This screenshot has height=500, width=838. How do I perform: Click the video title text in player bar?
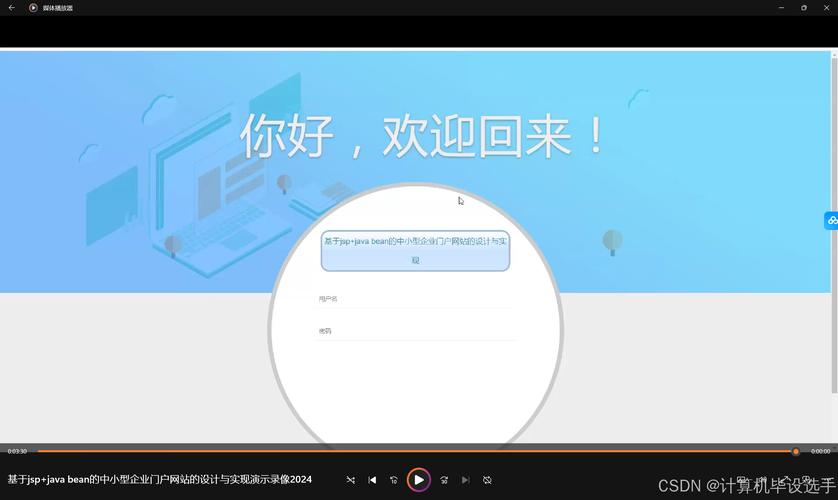point(159,480)
